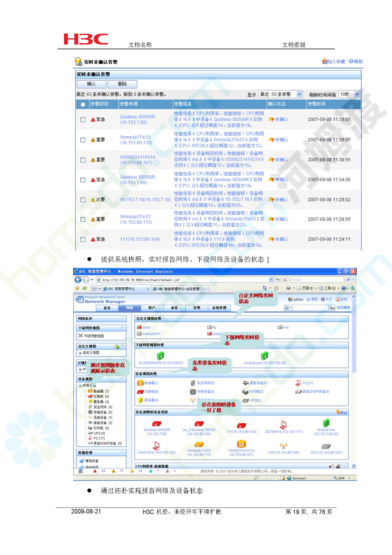Click the browser Home icon
Viewport: 392px width, 555px height.
pos(265,288)
